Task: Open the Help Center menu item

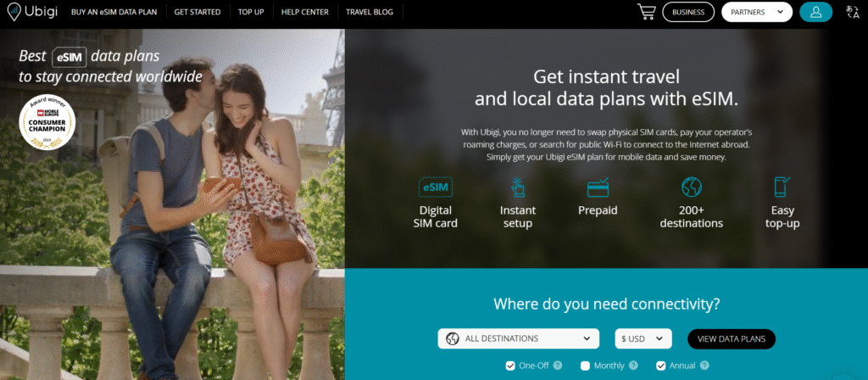Action: (304, 12)
